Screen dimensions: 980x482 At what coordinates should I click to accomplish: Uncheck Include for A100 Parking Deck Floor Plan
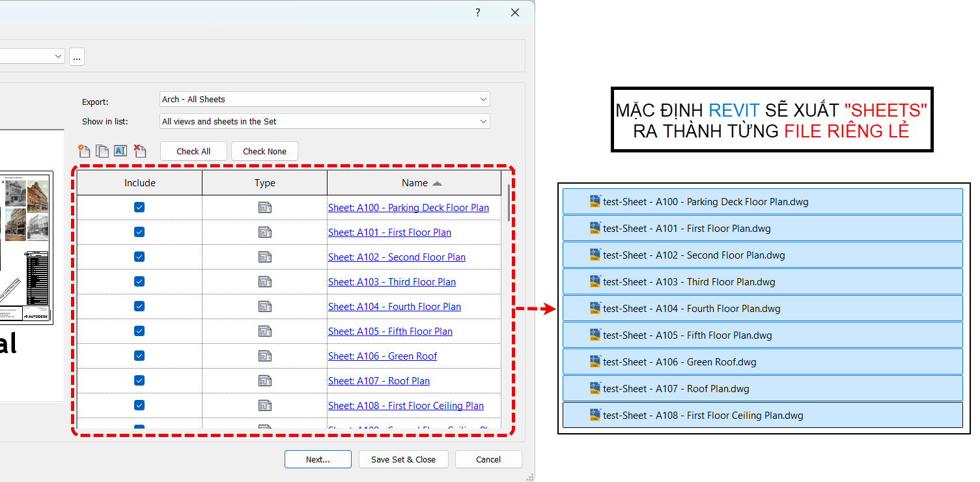pos(139,207)
